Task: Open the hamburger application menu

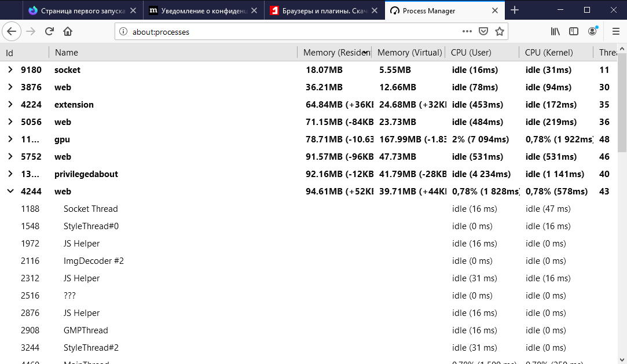Action: [616, 31]
